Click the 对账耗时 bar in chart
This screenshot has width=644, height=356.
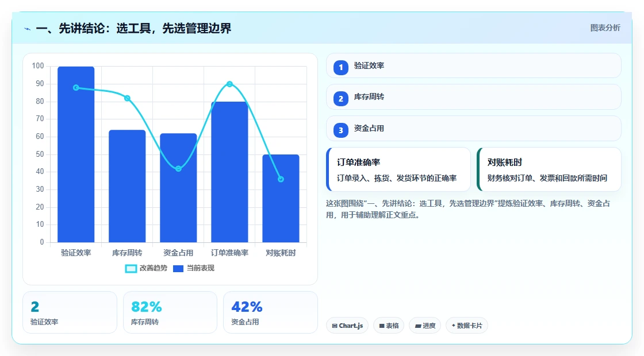[281, 198]
